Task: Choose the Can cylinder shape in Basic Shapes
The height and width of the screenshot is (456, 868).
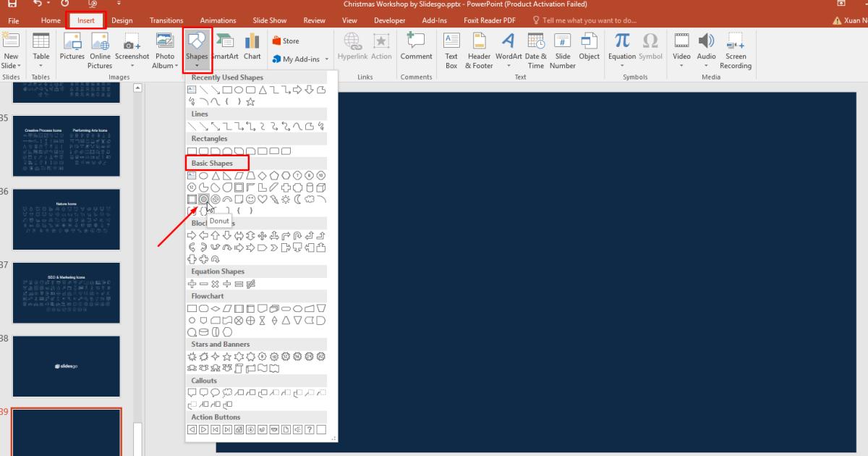Action: [x=310, y=187]
